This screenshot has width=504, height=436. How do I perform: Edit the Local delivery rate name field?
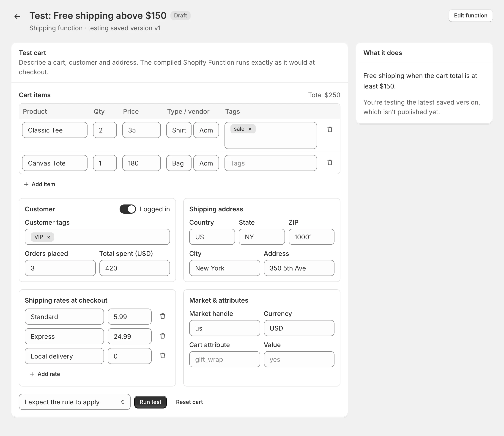pyautogui.click(x=64, y=356)
